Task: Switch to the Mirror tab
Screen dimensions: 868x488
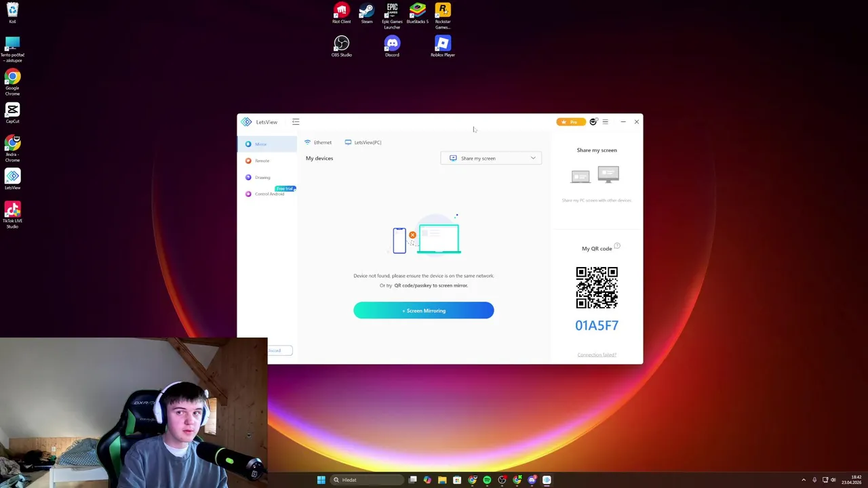Action: (x=267, y=144)
